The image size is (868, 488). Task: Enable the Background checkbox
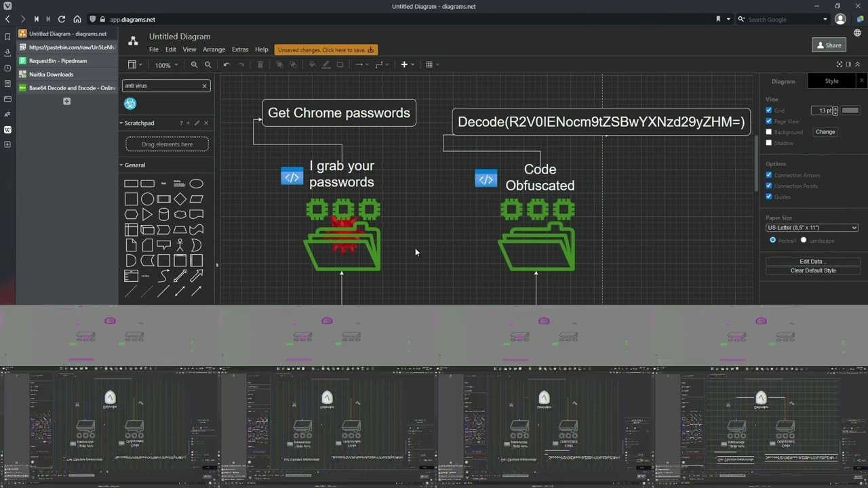pyautogui.click(x=769, y=132)
